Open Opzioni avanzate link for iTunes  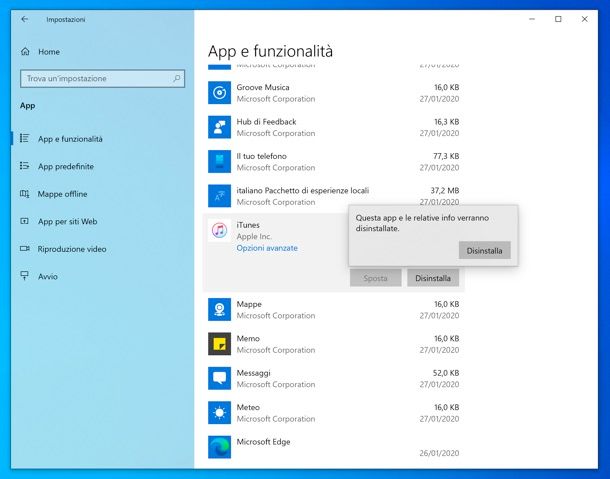pyautogui.click(x=267, y=248)
